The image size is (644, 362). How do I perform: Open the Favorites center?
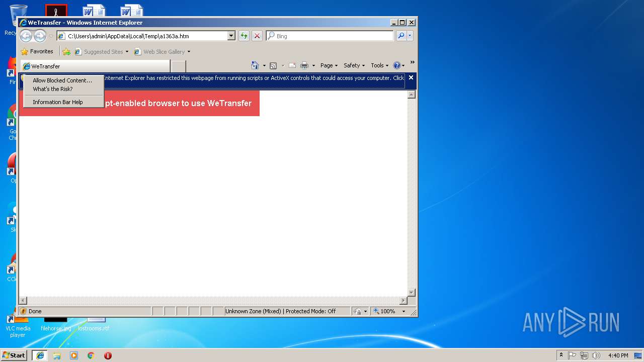[x=37, y=51]
